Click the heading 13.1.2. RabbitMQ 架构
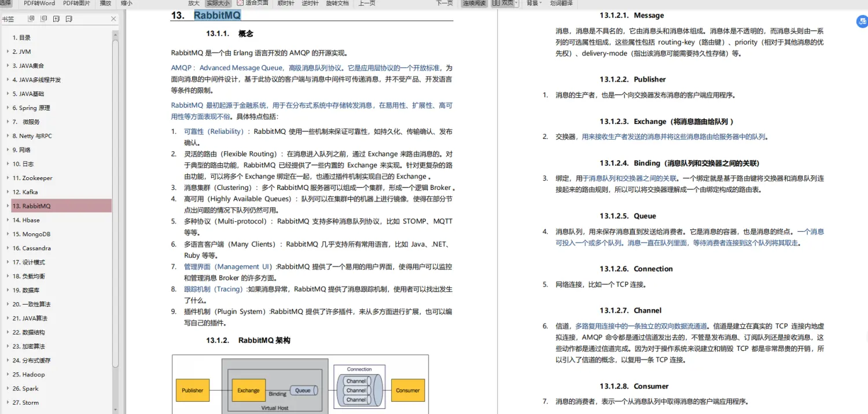868x414 pixels. tap(248, 340)
